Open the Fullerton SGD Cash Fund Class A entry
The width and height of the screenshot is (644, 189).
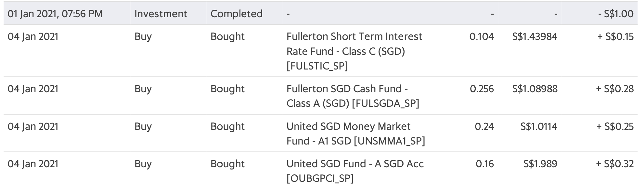[353, 96]
